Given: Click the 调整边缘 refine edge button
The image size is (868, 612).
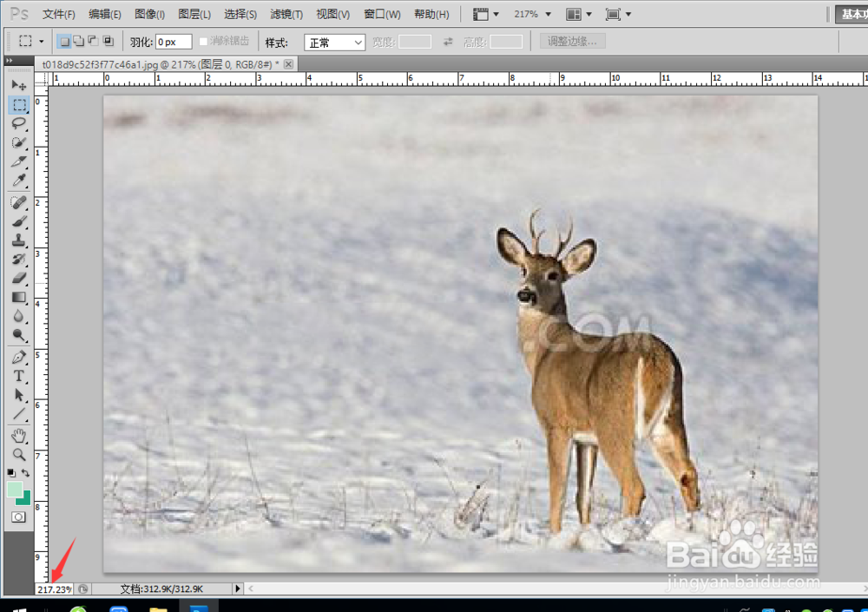Looking at the screenshot, I should click(x=572, y=41).
